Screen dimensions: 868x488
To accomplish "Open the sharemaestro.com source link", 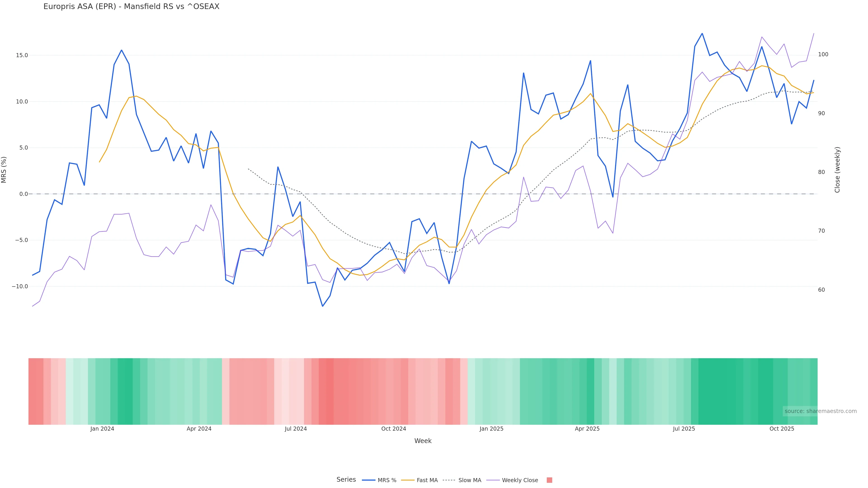I will 821,411.
